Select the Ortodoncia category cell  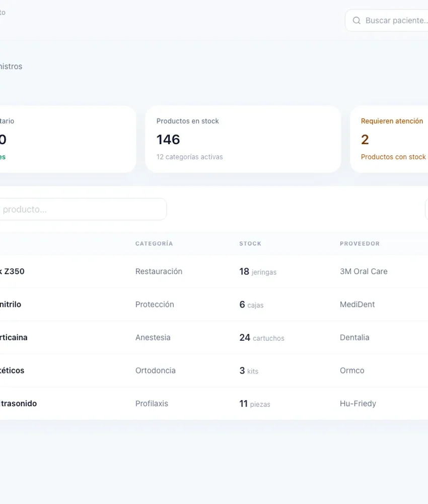point(156,370)
